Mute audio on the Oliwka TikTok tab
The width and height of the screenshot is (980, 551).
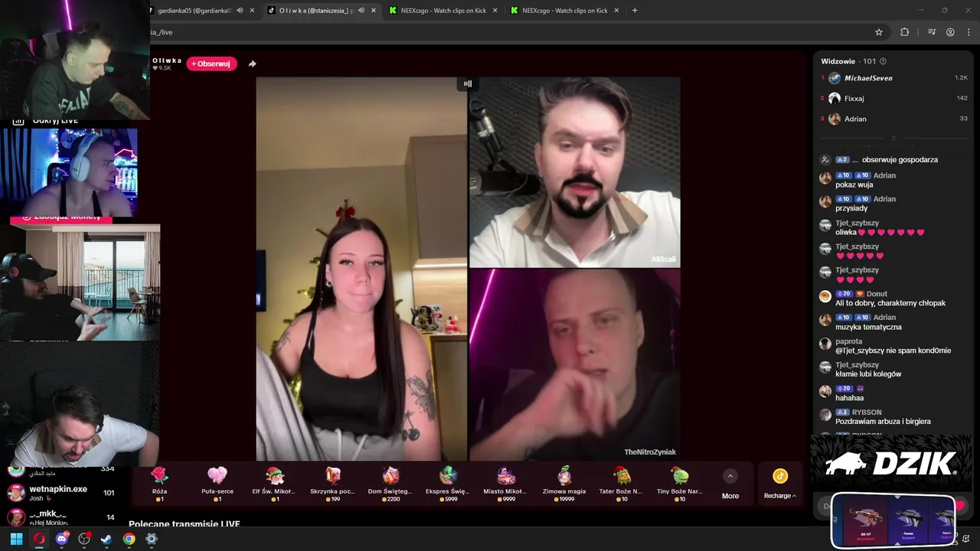coord(361,11)
